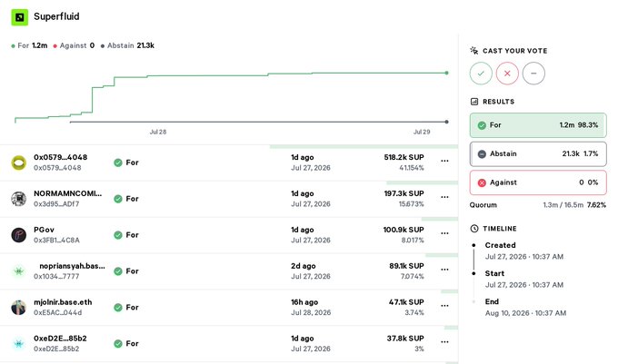The image size is (618, 364).
Task: Click the For checkmark in NORMAMNCOMI row
Action: tap(118, 199)
